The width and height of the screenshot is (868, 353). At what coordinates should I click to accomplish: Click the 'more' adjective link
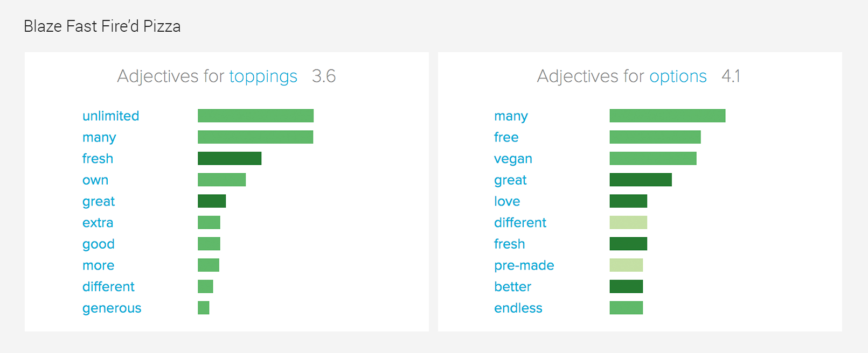(98, 265)
